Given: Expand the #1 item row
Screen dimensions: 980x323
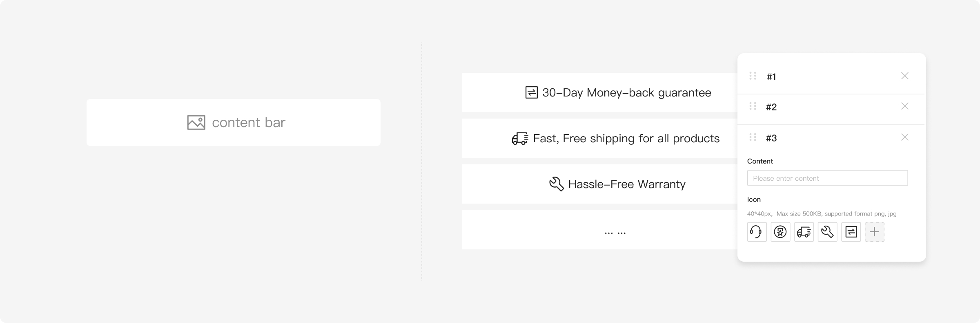Looking at the screenshot, I should coord(831,76).
